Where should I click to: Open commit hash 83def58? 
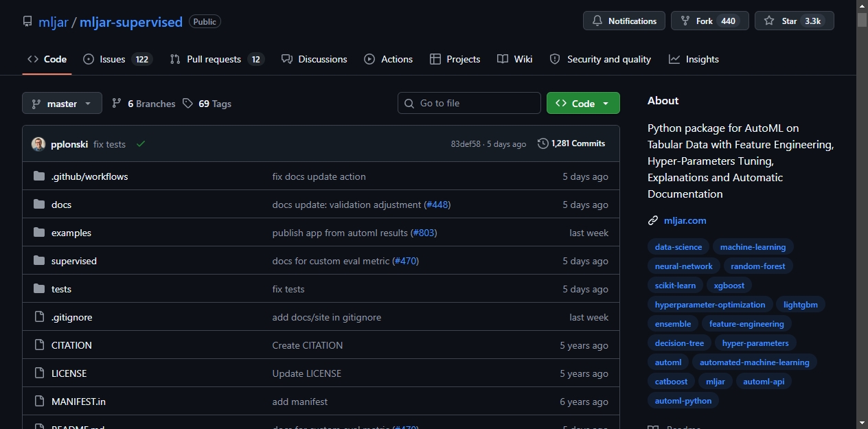point(466,144)
